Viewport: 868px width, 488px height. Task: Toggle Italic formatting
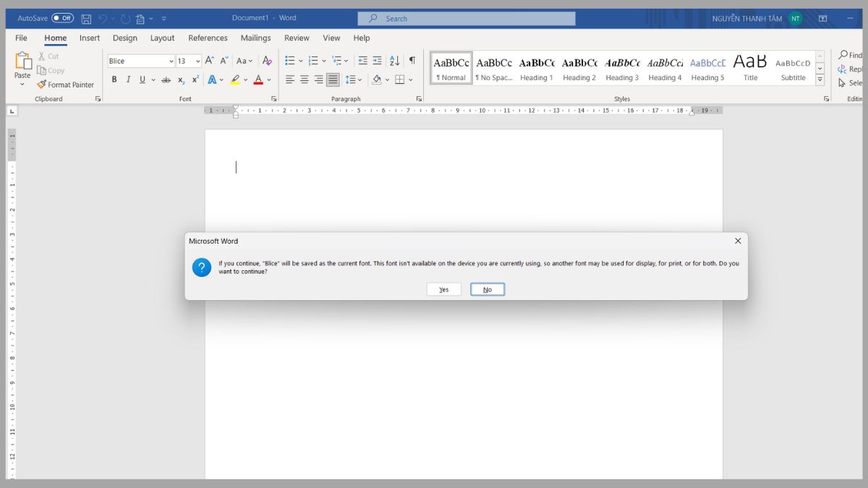point(128,80)
